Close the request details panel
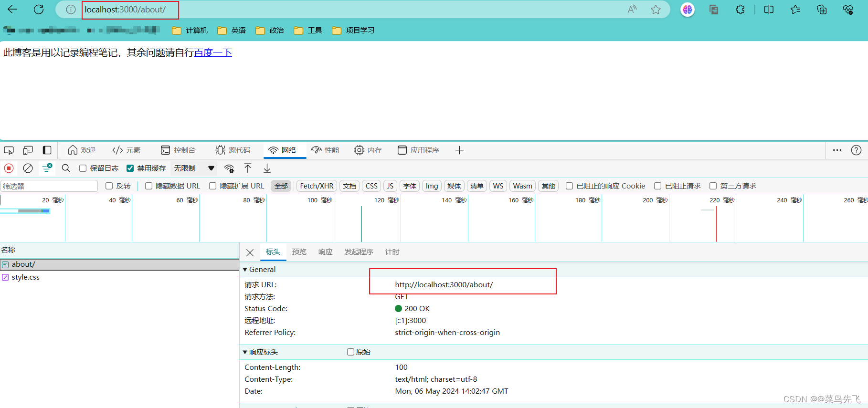Screen dimensions: 868x408 (250, 252)
